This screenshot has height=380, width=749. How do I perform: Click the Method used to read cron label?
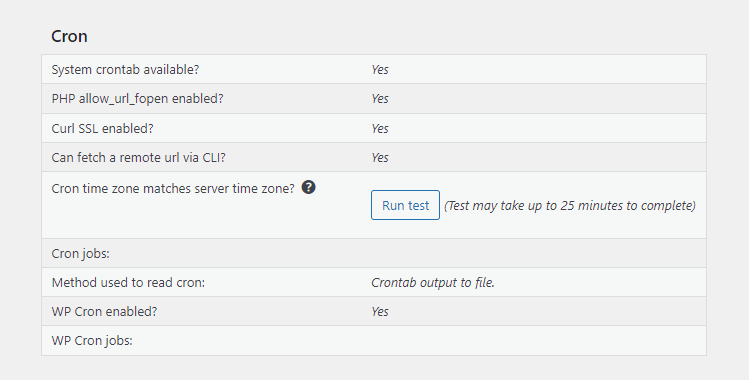pos(128,283)
